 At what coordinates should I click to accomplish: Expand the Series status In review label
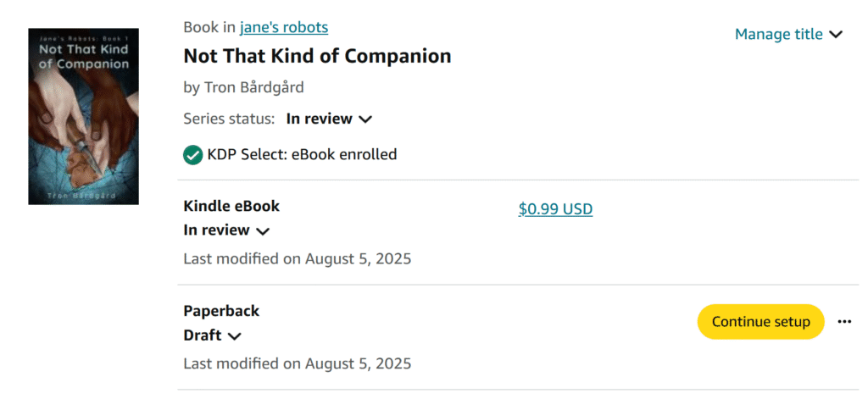point(319,119)
